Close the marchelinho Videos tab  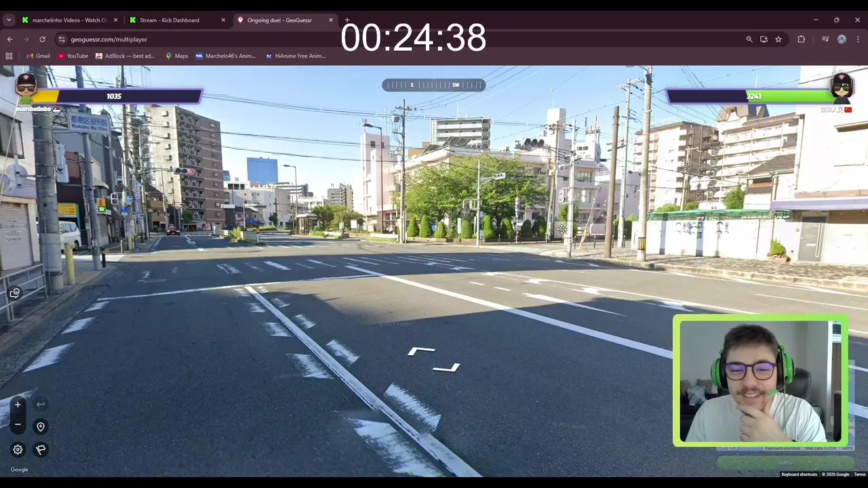coord(115,20)
